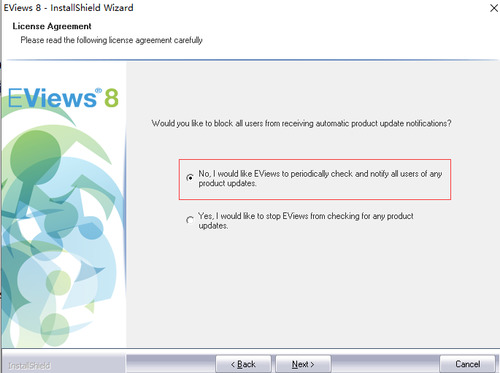500x373 pixels.
Task: Cancel the EViews installation
Action: (x=468, y=364)
